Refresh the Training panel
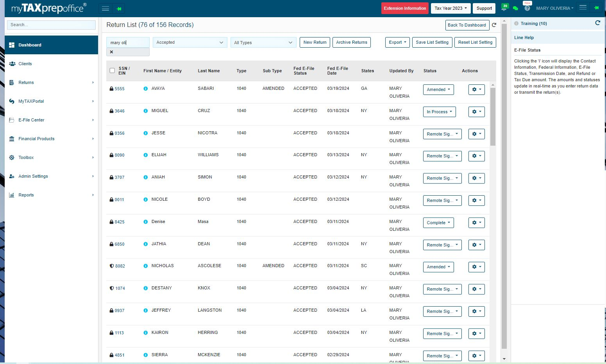The width and height of the screenshot is (606, 364). (597, 23)
